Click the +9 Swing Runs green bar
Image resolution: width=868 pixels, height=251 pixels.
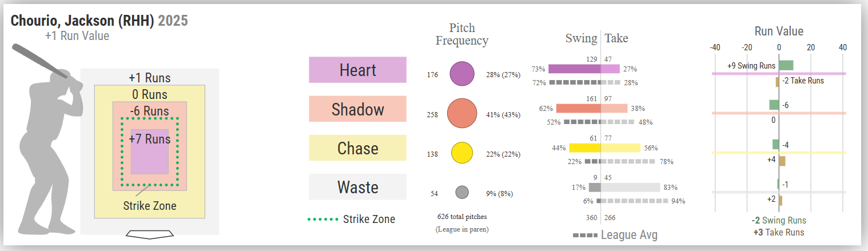coord(786,65)
